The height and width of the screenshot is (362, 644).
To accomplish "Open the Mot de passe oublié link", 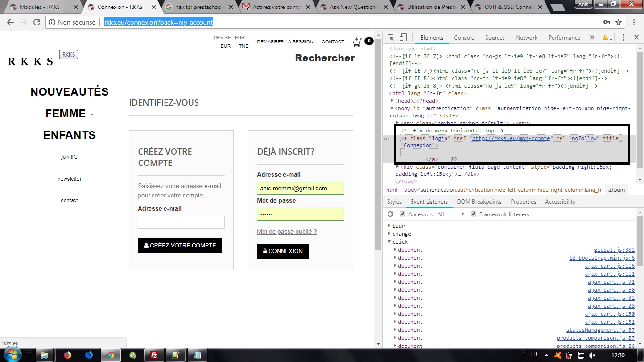I will point(287,231).
